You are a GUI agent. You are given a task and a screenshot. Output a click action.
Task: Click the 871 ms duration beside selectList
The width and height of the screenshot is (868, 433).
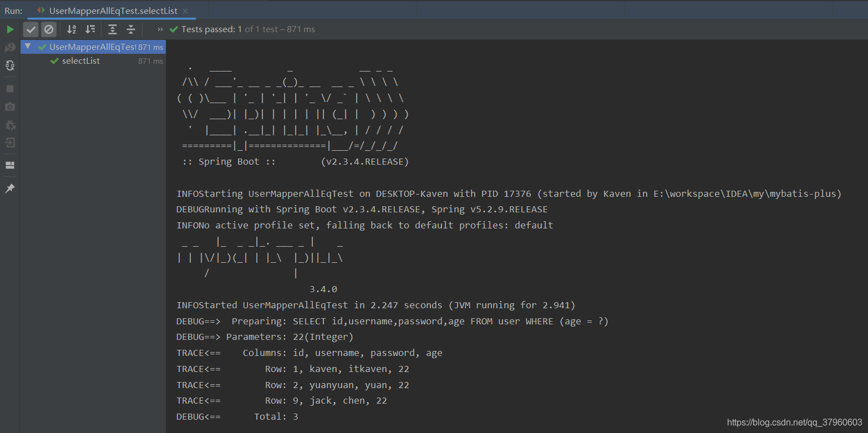tap(150, 61)
